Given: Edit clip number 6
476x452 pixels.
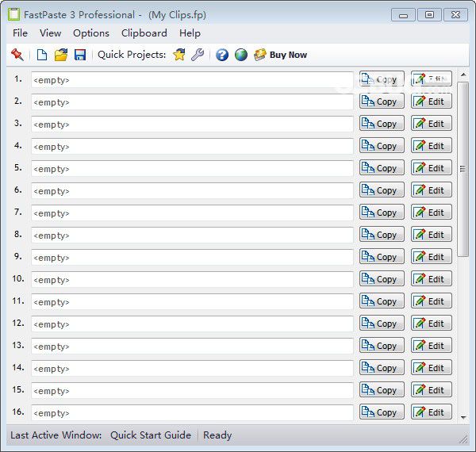Looking at the screenshot, I should tap(432, 190).
